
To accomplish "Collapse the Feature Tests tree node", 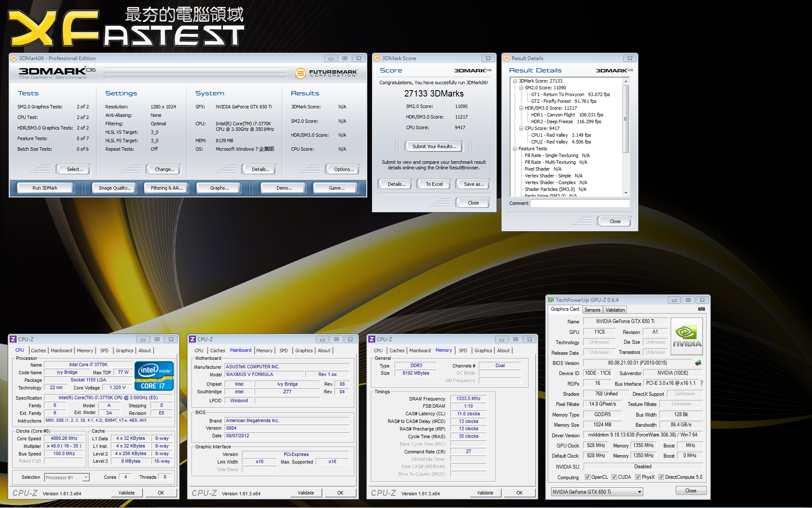I will coord(515,149).
